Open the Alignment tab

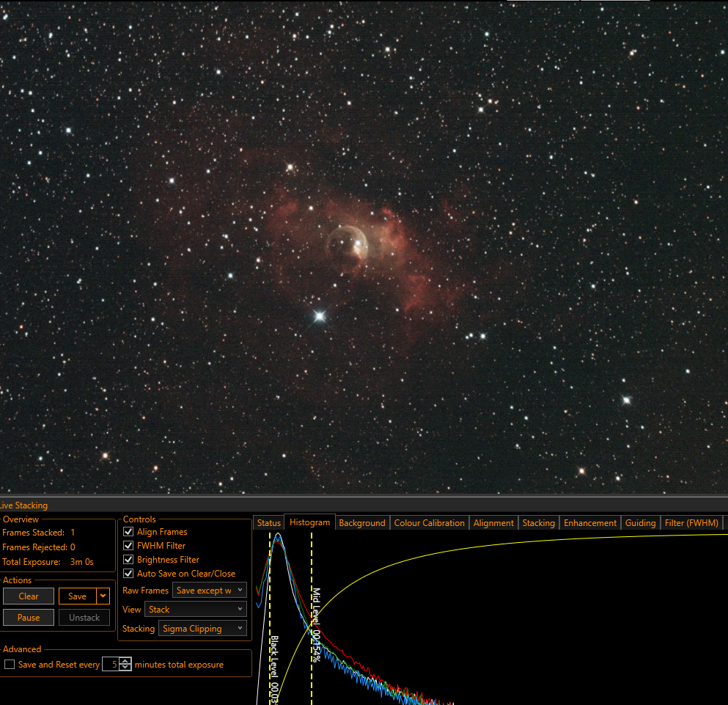[x=493, y=523]
